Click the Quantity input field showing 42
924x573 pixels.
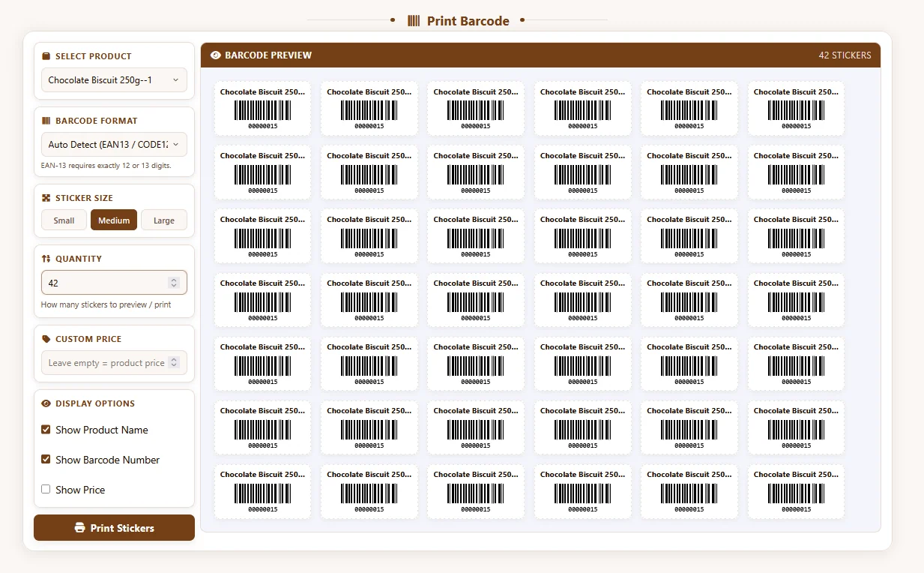[114, 283]
